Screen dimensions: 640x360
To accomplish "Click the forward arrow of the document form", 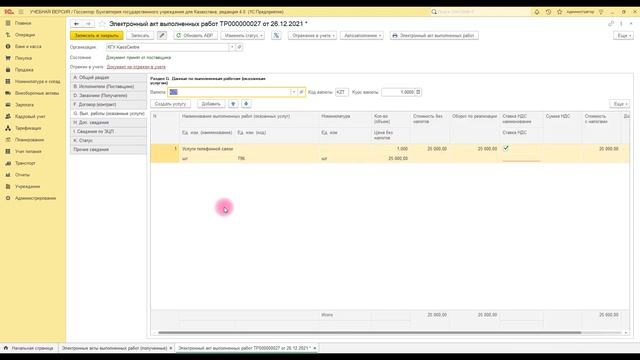I will click(88, 24).
